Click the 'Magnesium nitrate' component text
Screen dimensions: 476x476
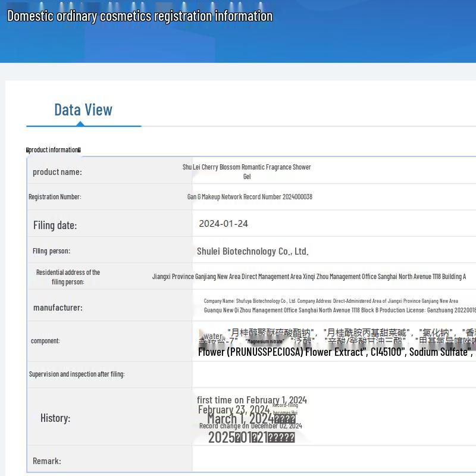click(265, 342)
